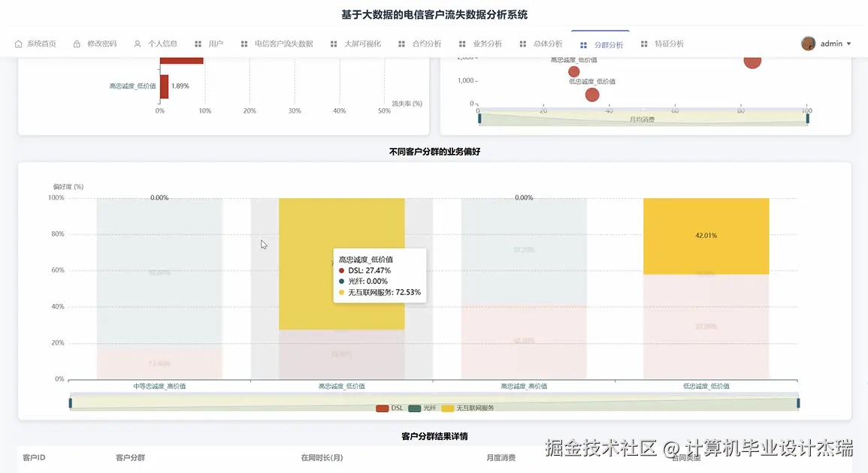Expand the admin user dropdown arrow
This screenshot has width=868, height=473.
tap(848, 44)
